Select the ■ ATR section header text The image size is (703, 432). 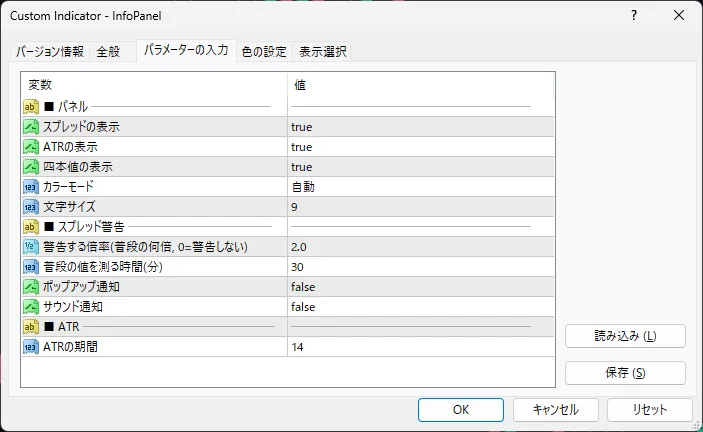coord(62,327)
